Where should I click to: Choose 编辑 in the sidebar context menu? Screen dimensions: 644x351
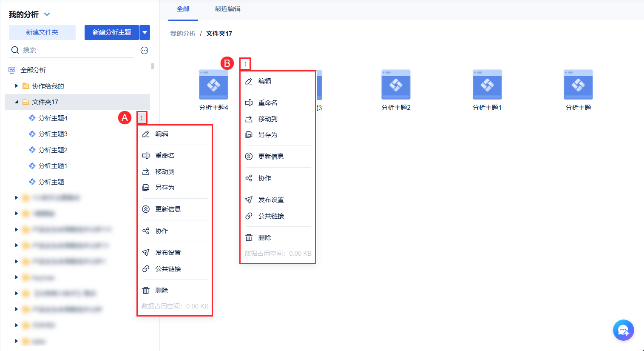tap(175, 134)
